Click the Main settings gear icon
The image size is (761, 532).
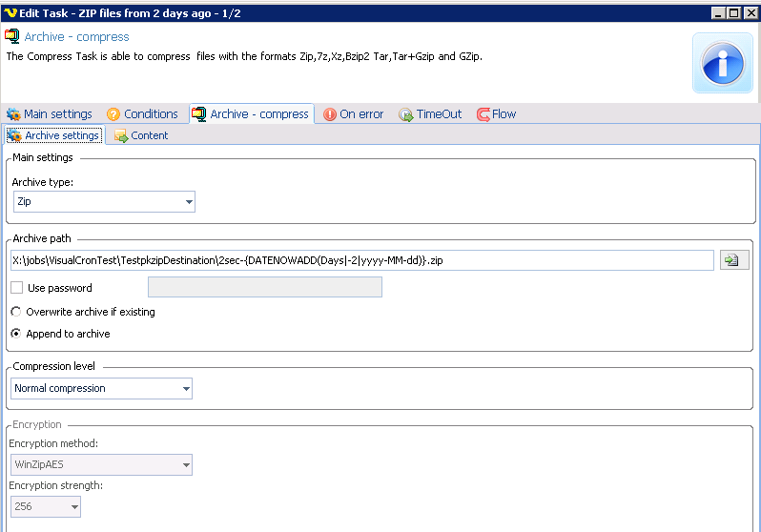coord(13,114)
